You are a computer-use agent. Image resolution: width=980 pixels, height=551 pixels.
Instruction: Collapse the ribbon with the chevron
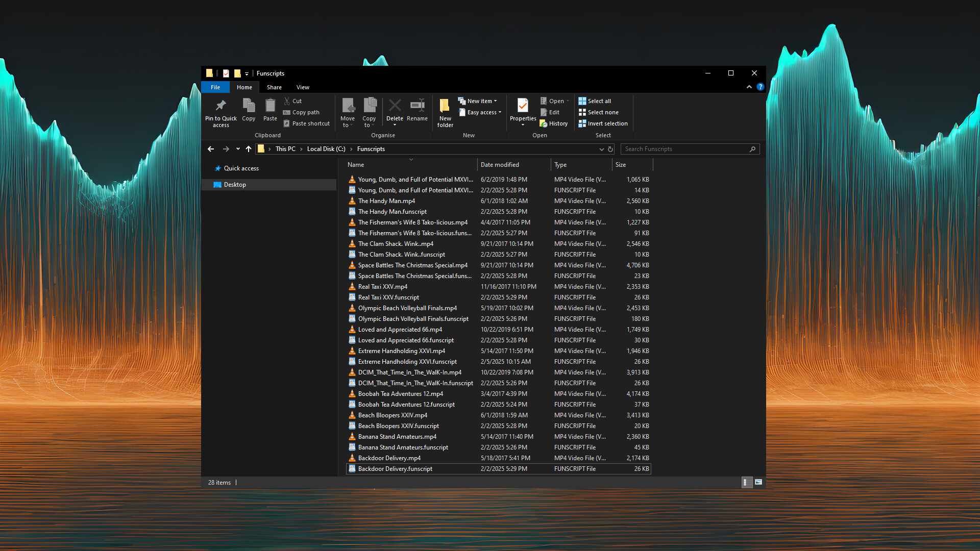tap(749, 87)
